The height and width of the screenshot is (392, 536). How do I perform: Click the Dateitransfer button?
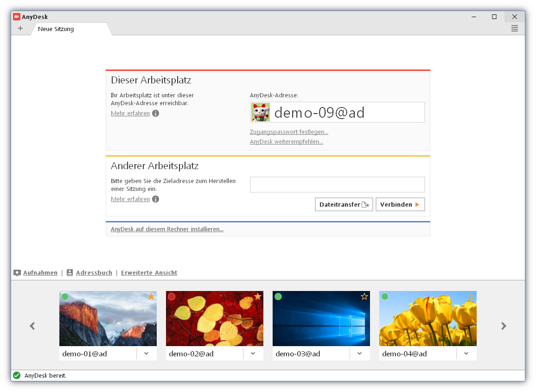344,204
